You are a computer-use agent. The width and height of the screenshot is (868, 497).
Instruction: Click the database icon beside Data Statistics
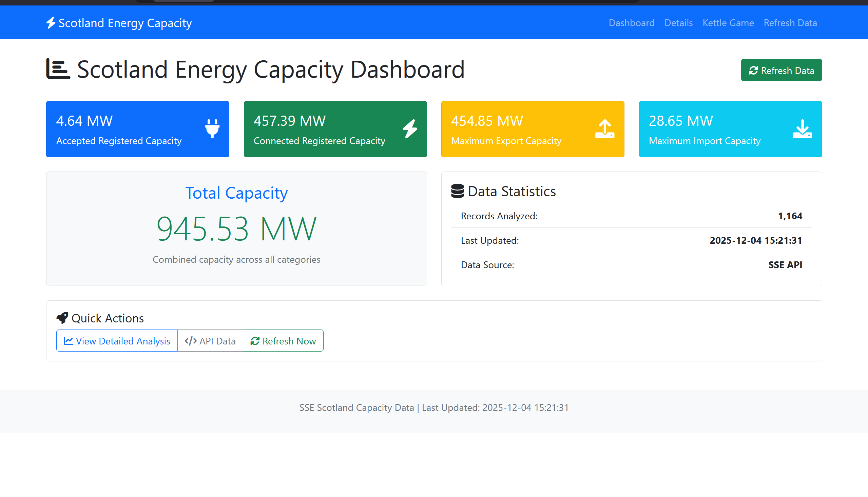coord(457,191)
